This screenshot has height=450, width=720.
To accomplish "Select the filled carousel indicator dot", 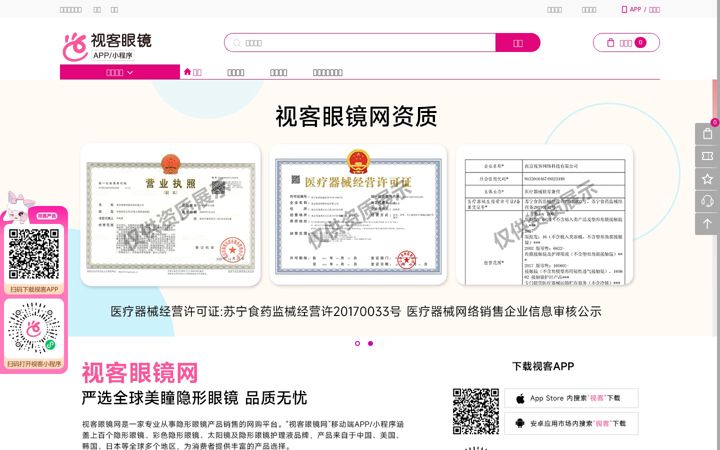I will click(x=371, y=343).
